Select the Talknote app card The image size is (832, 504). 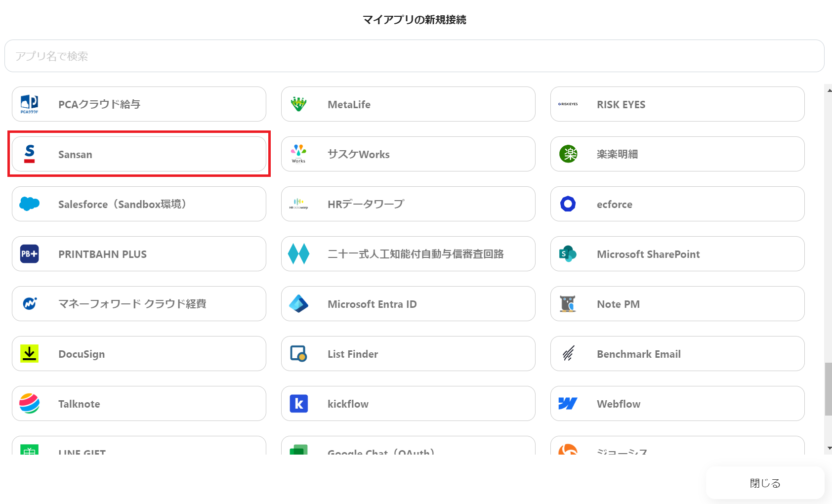coord(139,403)
